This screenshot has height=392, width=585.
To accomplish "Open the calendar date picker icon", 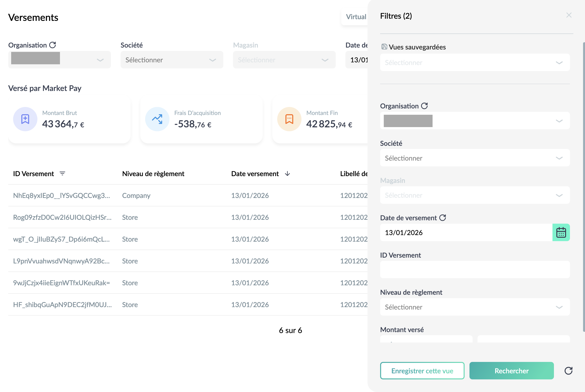I will pos(561,232).
